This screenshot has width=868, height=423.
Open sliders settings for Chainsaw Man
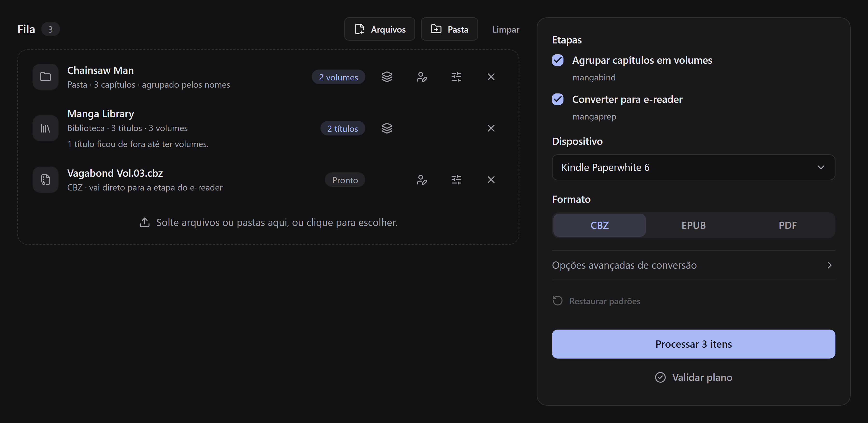pyautogui.click(x=456, y=77)
